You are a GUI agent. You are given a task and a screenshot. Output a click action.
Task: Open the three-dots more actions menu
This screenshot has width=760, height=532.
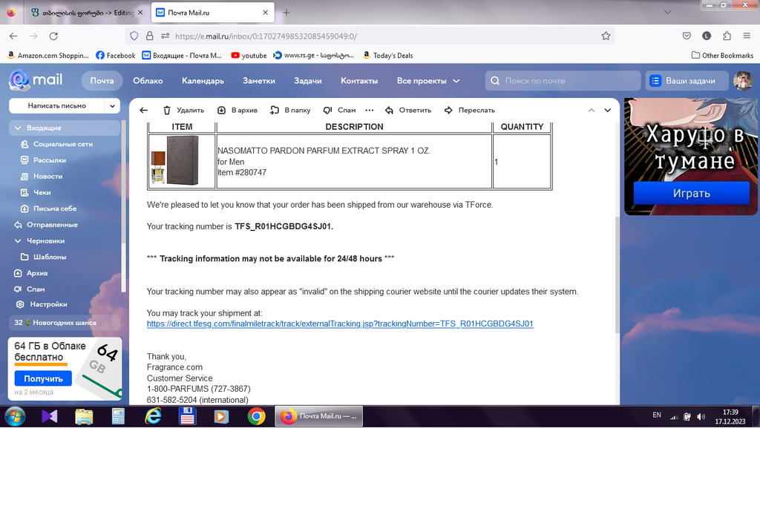click(370, 110)
